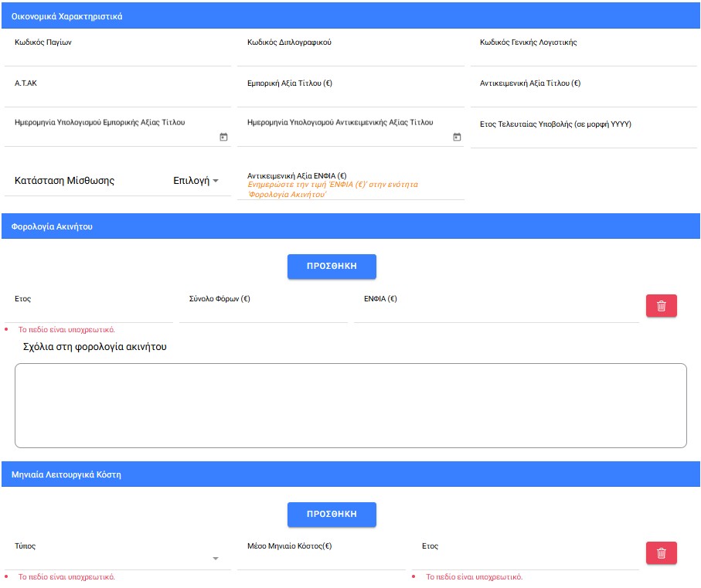Click the property tax comments text area
This screenshot has width=701, height=588.
(350, 406)
